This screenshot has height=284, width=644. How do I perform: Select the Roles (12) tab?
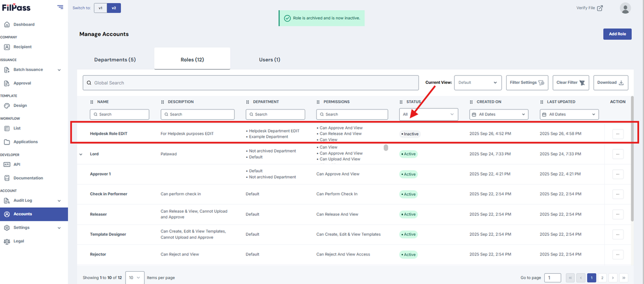(x=192, y=60)
